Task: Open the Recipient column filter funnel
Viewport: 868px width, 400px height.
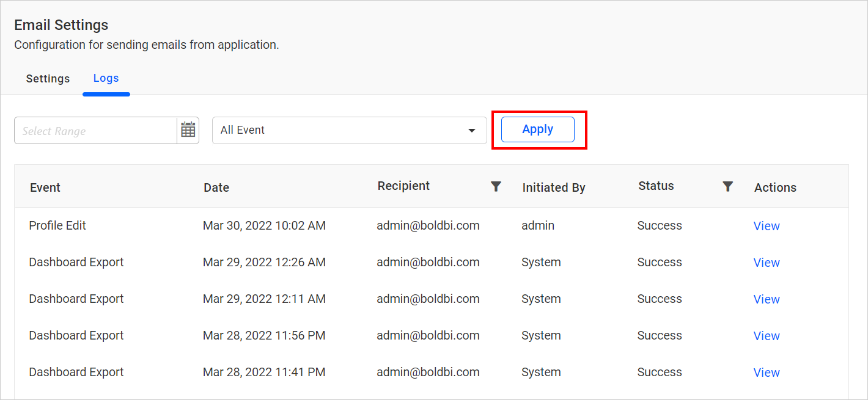Action: pos(496,186)
